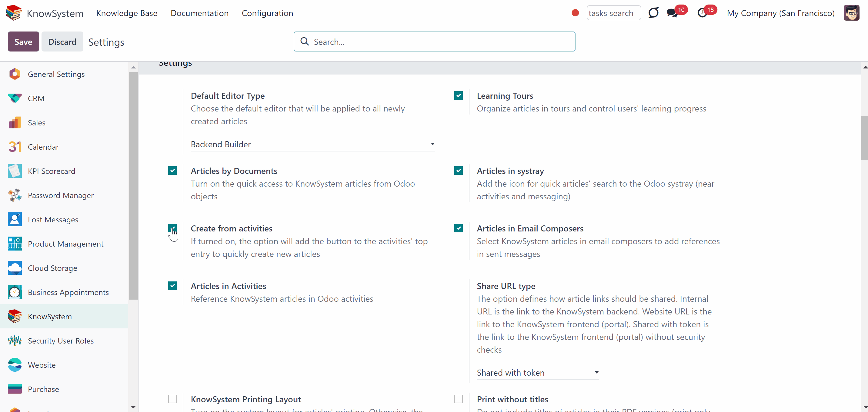Open KPI Scorecard settings section
This screenshot has height=412, width=868.
tap(64, 171)
